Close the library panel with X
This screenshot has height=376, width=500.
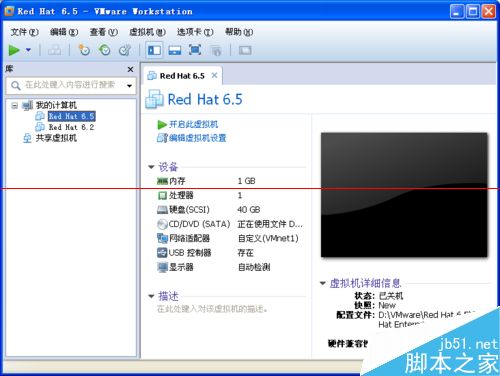point(130,69)
